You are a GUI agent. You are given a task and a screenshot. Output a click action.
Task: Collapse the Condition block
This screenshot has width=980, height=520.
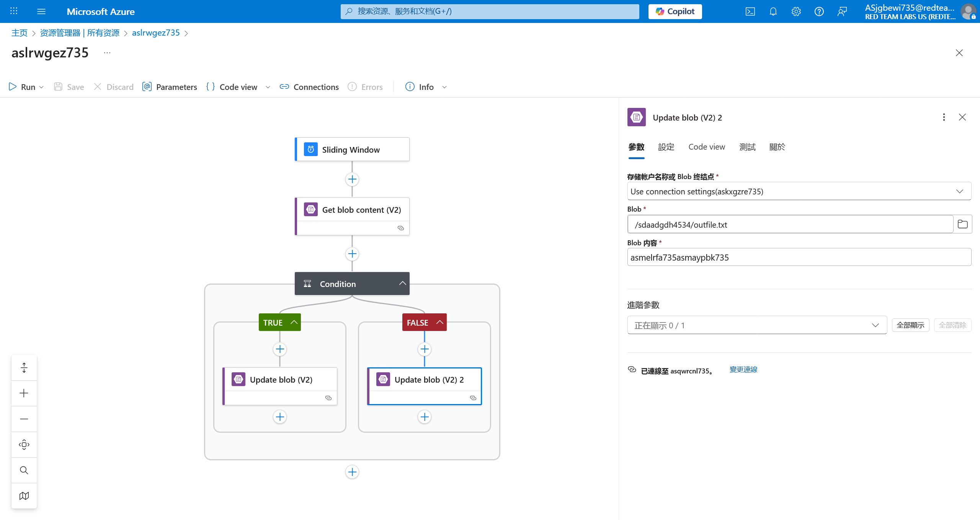(402, 284)
